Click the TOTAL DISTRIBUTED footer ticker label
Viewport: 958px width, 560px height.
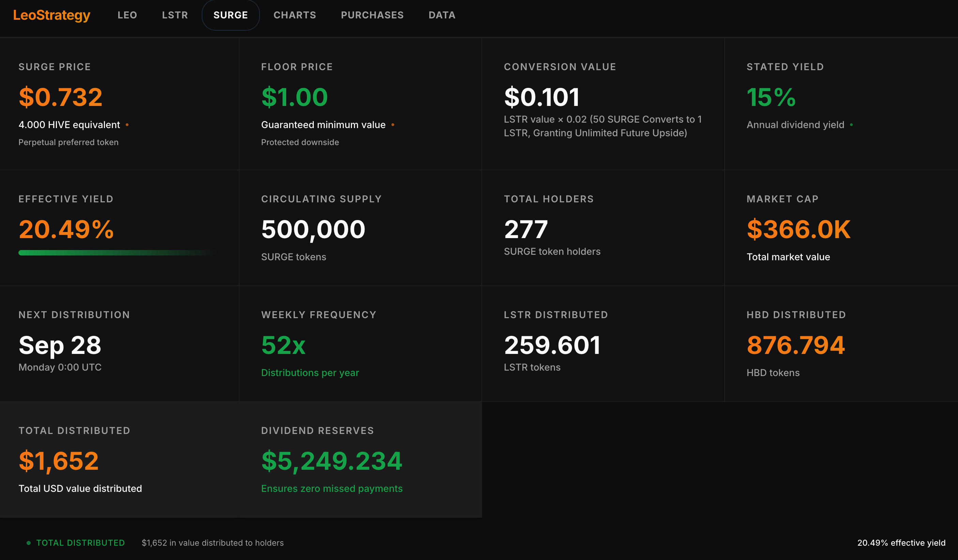[81, 543]
